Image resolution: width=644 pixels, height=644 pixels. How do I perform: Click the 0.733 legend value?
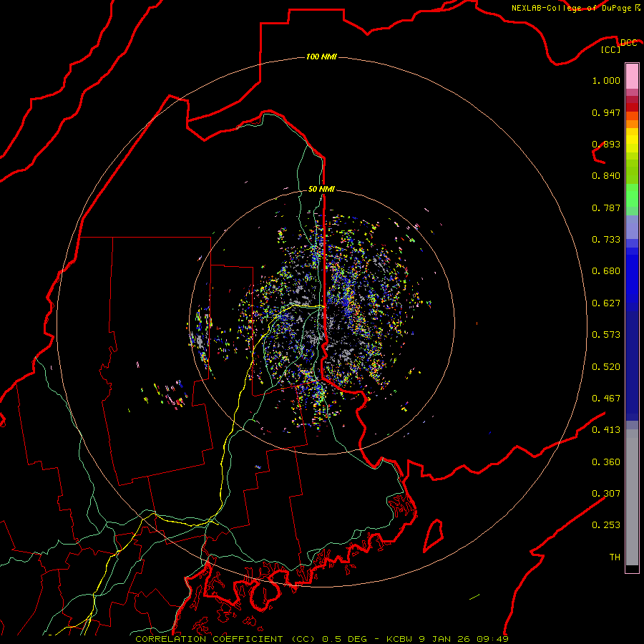(x=606, y=240)
